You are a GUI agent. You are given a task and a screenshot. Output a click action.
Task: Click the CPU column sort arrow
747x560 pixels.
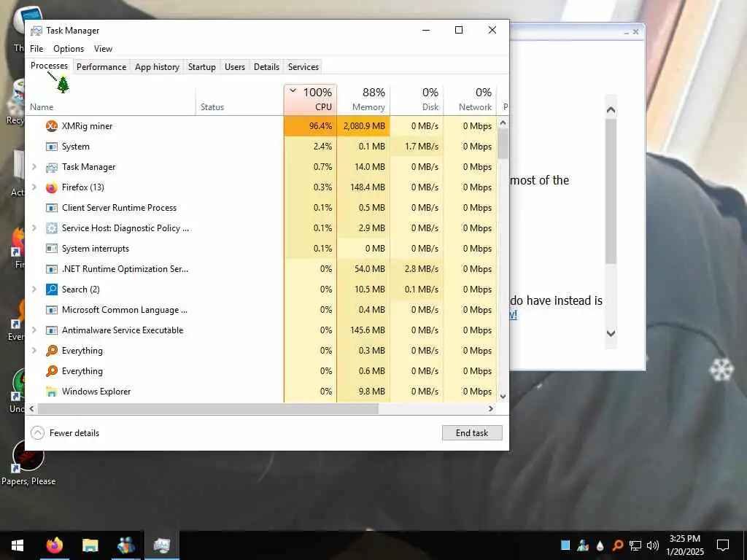click(x=293, y=90)
